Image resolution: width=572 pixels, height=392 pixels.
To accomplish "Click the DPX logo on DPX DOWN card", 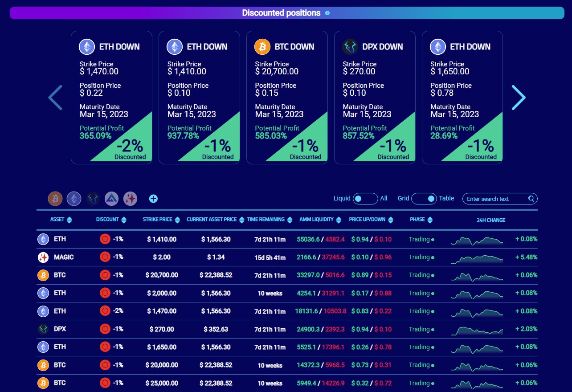I will 350,47.
